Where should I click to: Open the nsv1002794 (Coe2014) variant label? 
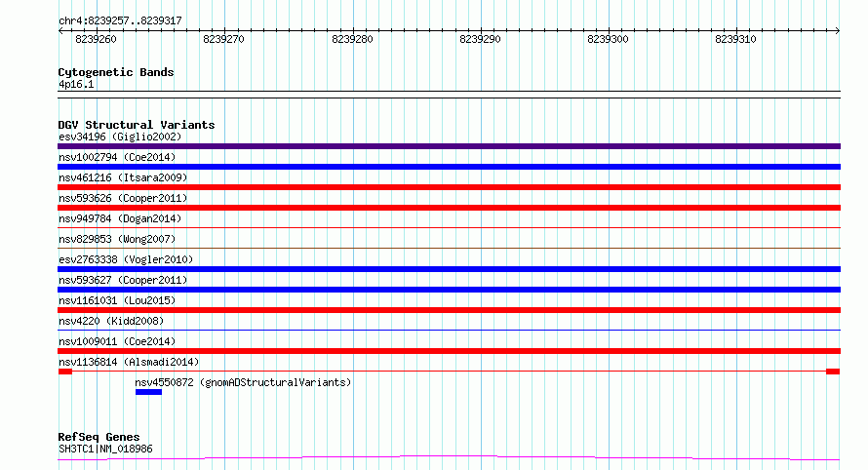point(117,157)
